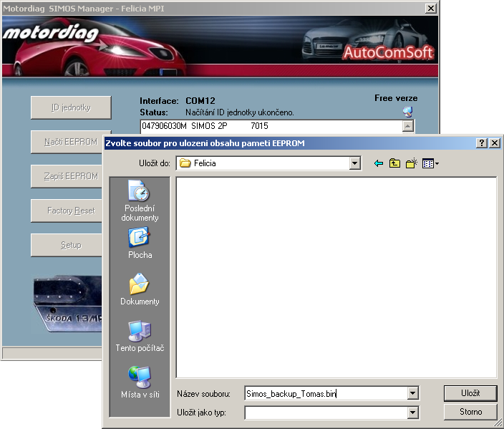Open Poslední dokumenty in places sidebar
The height and width of the screenshot is (429, 504).
coord(140,201)
